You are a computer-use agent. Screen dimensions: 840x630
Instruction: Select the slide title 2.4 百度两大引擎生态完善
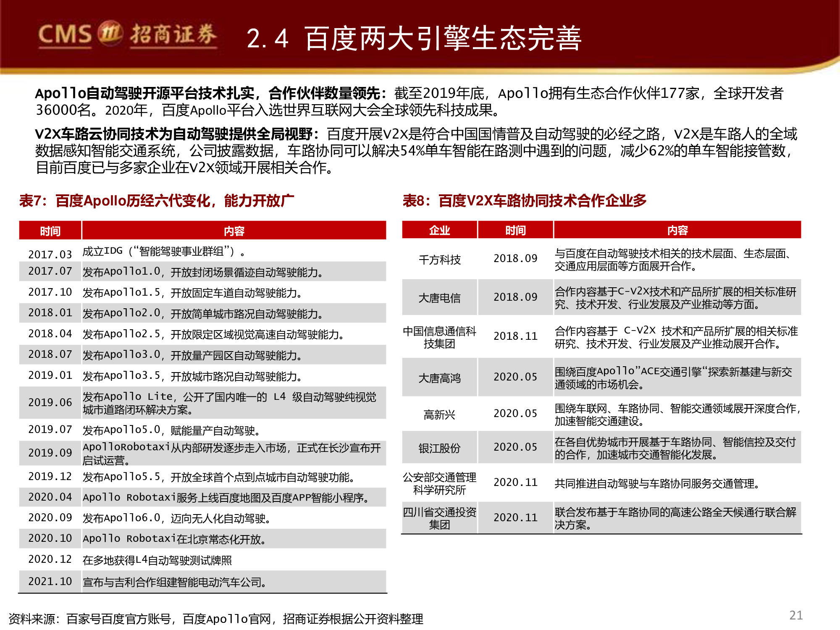(x=414, y=38)
